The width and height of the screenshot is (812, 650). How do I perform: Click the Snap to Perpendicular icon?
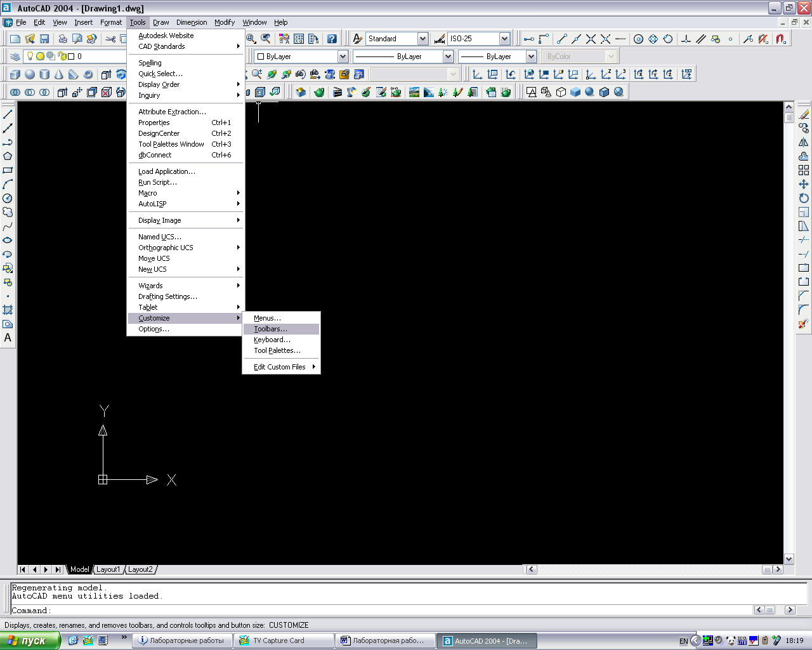686,39
